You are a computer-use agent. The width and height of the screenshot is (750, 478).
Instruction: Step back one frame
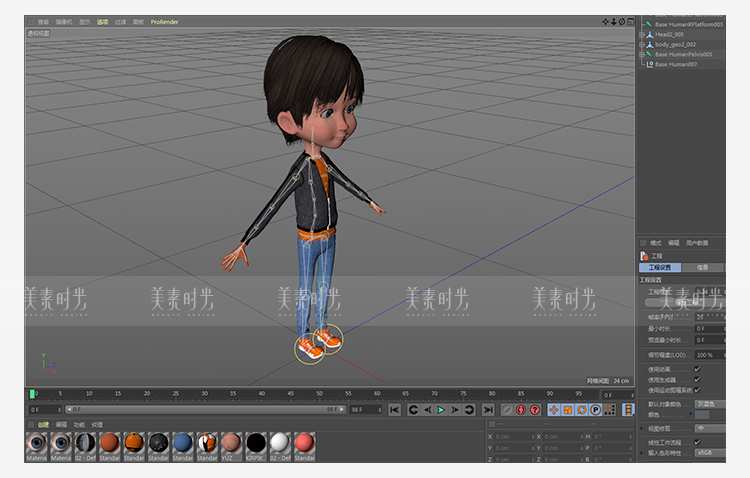(x=428, y=410)
